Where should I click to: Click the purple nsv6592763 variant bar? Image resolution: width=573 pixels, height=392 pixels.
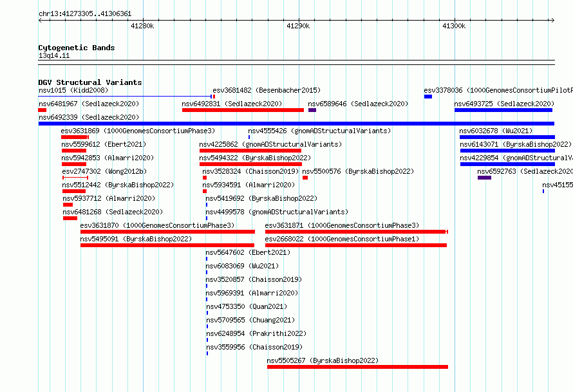pos(484,178)
